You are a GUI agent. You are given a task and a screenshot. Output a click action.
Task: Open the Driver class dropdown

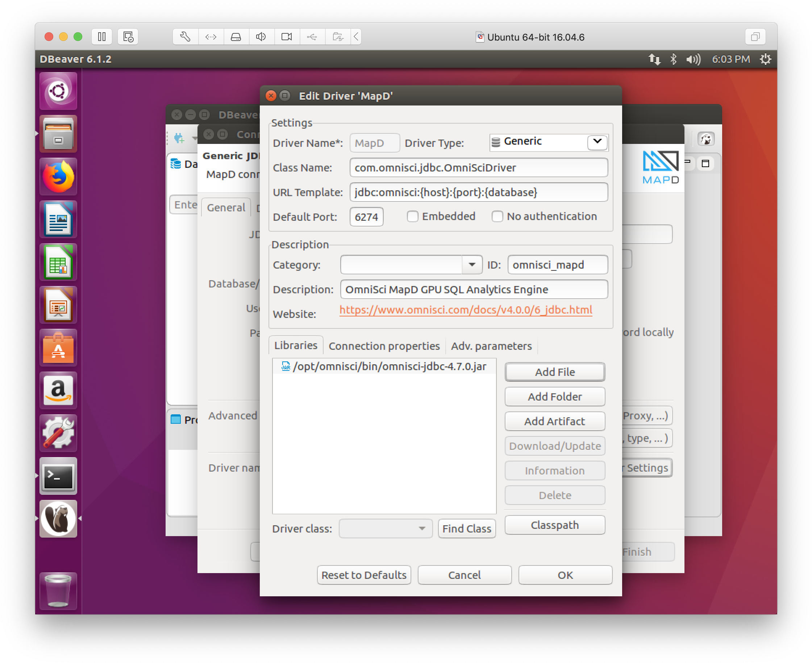tap(386, 529)
